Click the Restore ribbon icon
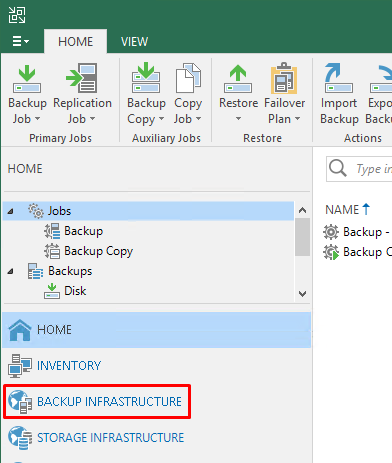The height and width of the screenshot is (463, 392). click(x=238, y=79)
